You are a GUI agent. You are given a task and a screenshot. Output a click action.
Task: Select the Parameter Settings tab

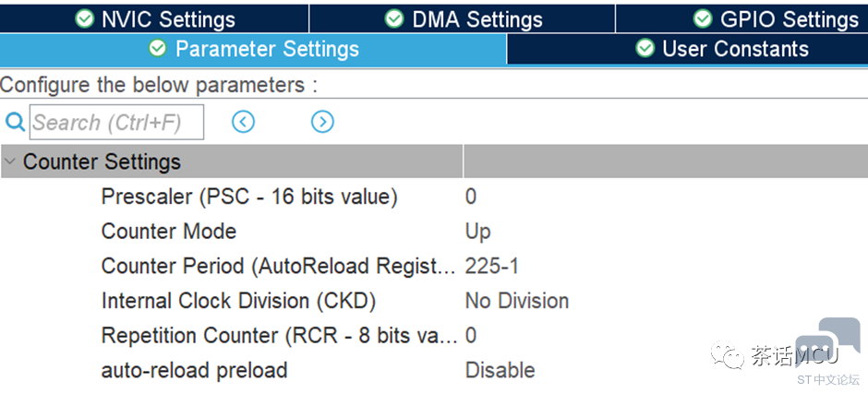point(253,49)
